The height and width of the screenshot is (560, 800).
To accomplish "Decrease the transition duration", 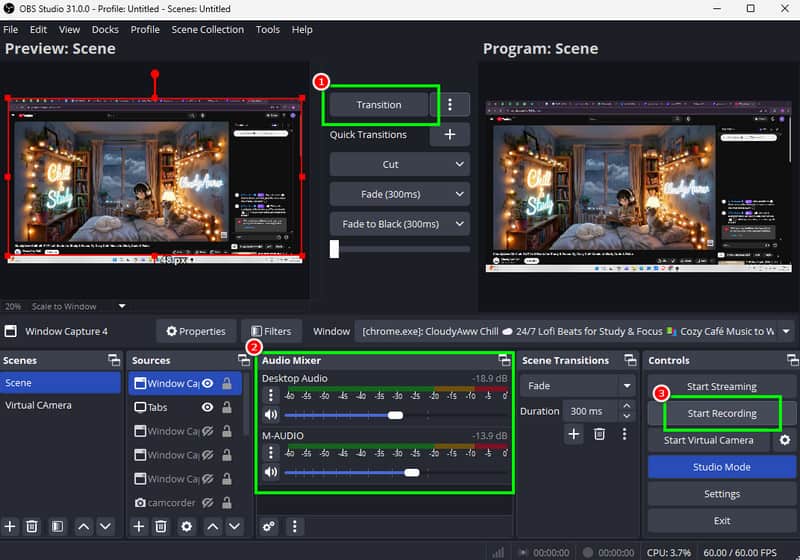I will (x=627, y=417).
